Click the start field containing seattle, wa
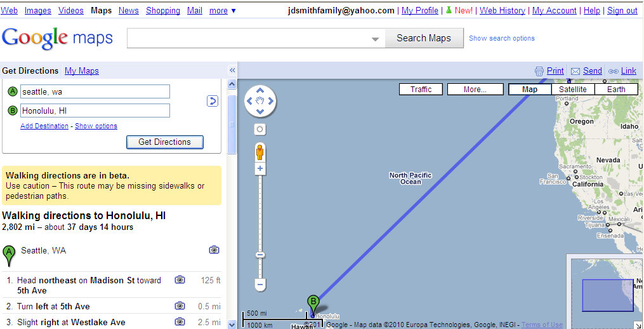This screenshot has height=329, width=644. tap(95, 91)
